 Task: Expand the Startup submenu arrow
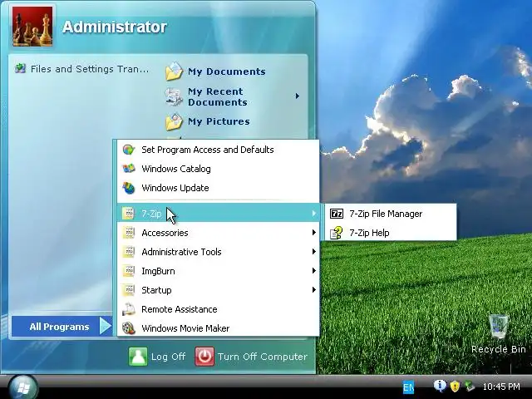314,290
